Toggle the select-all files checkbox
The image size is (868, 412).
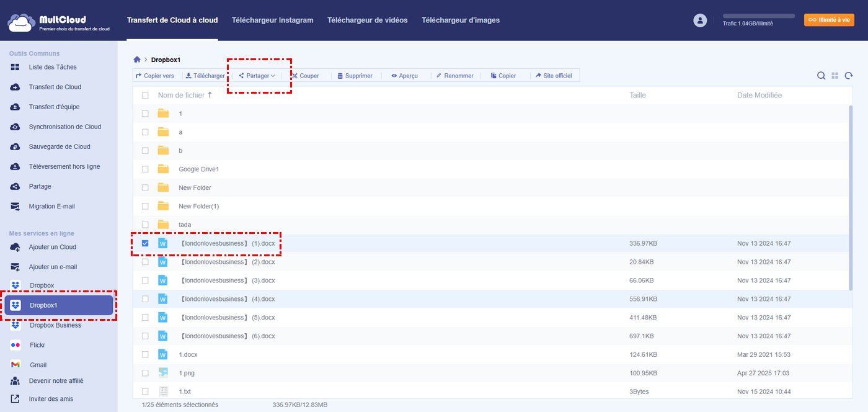pyautogui.click(x=145, y=95)
